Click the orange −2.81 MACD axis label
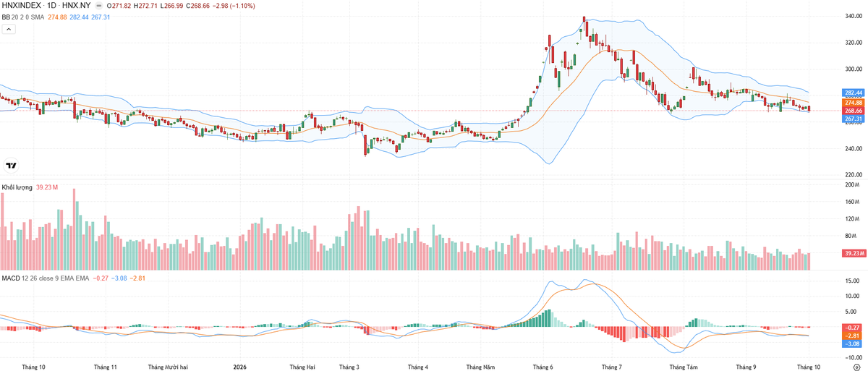 [851, 336]
